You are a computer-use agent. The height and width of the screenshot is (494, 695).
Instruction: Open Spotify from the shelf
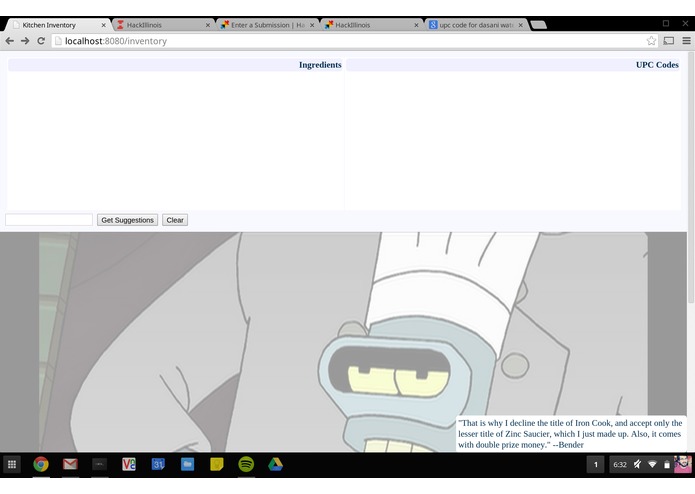[246, 464]
